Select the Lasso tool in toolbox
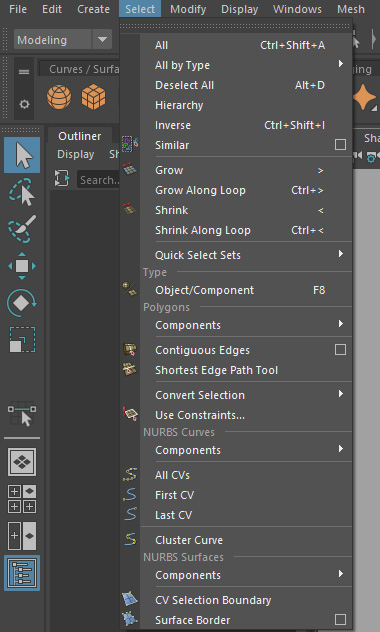The width and height of the screenshot is (380, 632). point(22,192)
